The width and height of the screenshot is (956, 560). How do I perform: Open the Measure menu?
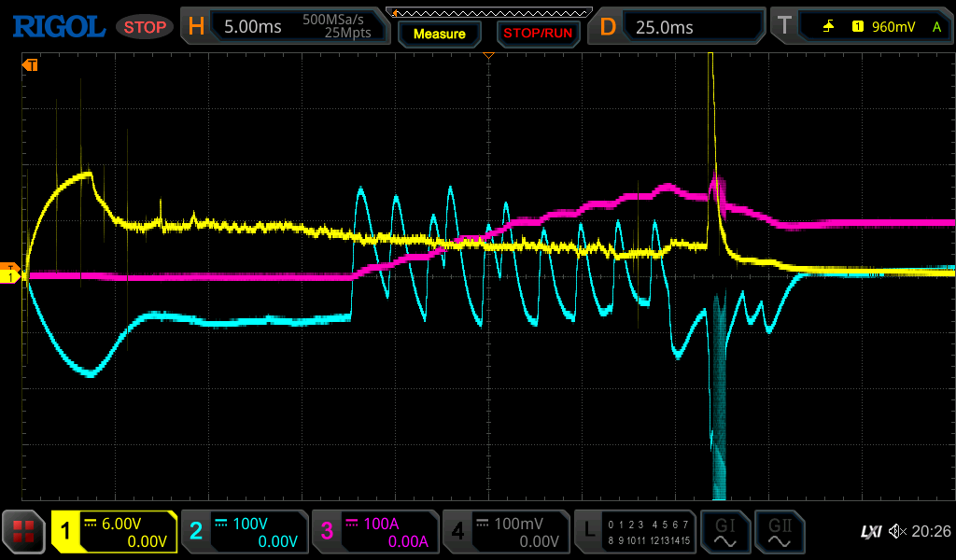pos(440,34)
